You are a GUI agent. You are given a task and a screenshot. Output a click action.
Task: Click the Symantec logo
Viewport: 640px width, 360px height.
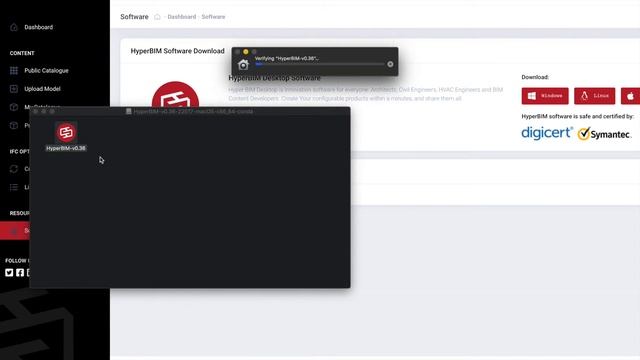[604, 134]
